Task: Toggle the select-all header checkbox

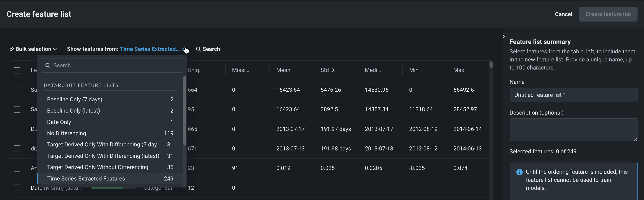Action: coord(17,70)
